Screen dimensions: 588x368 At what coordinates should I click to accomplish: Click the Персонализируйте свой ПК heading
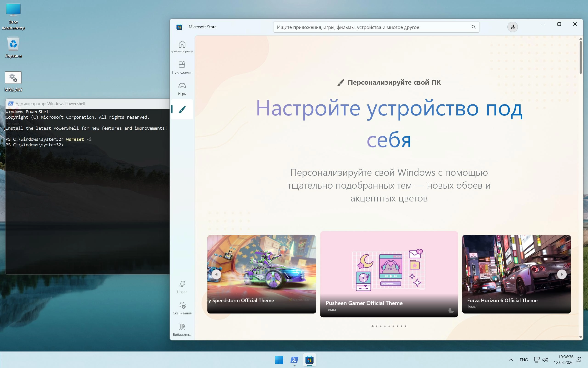click(x=394, y=82)
